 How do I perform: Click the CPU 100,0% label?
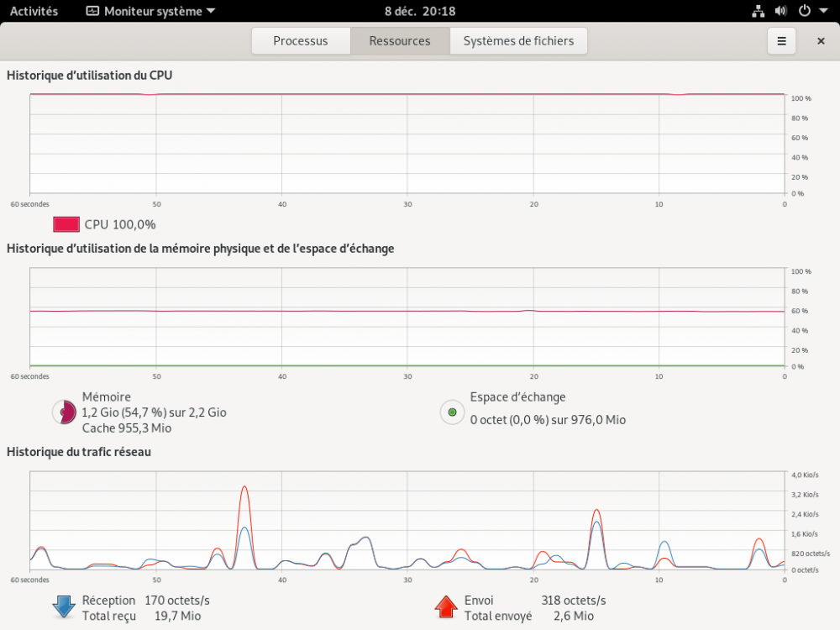[120, 224]
